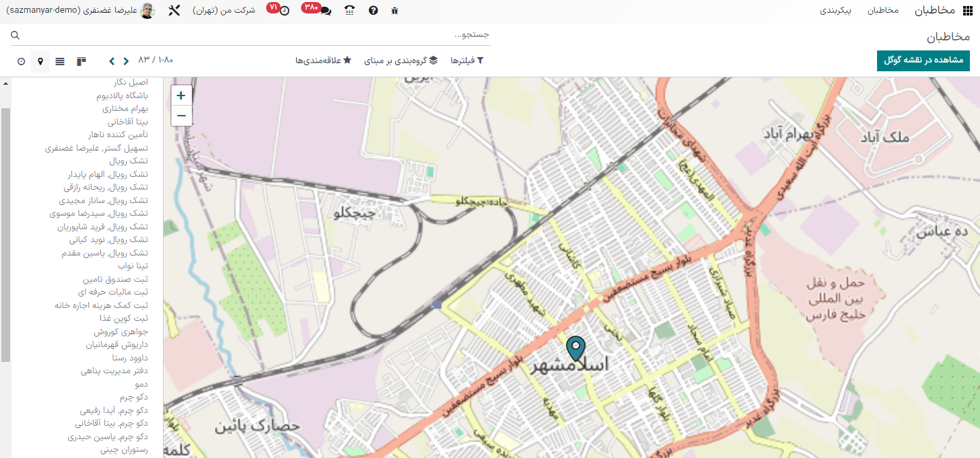The height and width of the screenshot is (458, 980).
Task: Zoom in the map with plus control
Action: (x=180, y=95)
